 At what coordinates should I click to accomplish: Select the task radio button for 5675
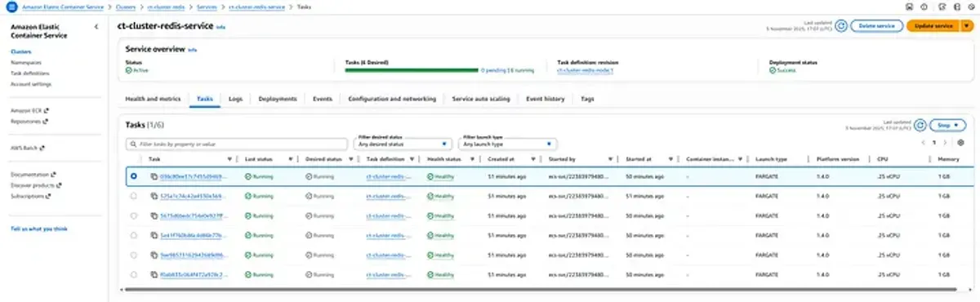[x=133, y=215]
